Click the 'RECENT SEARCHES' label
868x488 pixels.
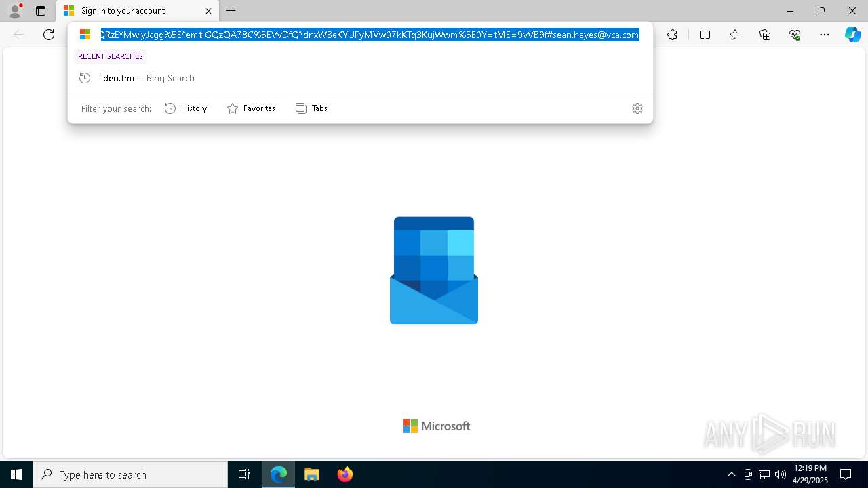point(111,56)
